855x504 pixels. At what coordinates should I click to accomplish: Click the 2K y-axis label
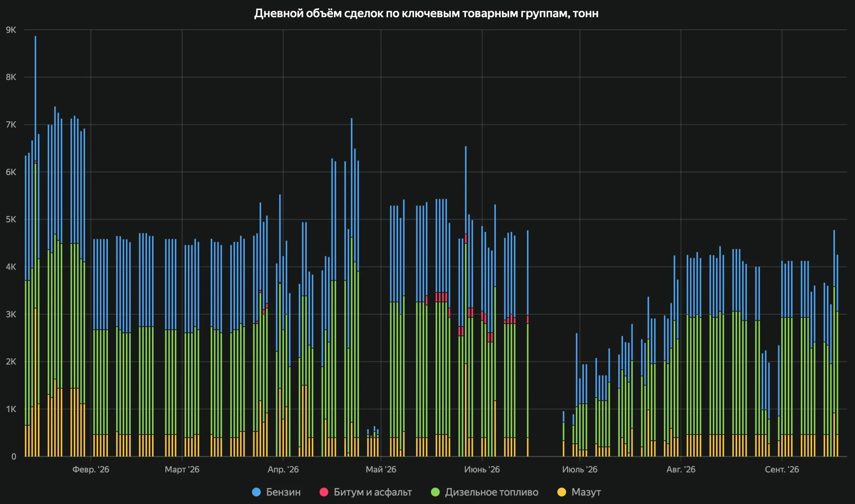11,362
